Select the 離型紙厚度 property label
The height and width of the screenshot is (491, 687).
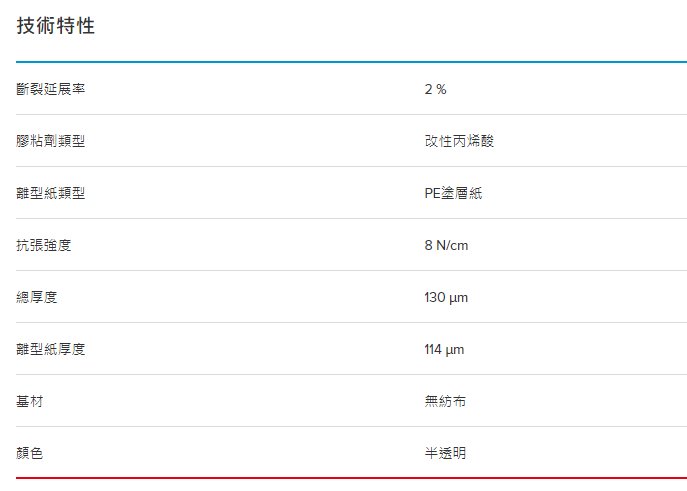coord(51,349)
